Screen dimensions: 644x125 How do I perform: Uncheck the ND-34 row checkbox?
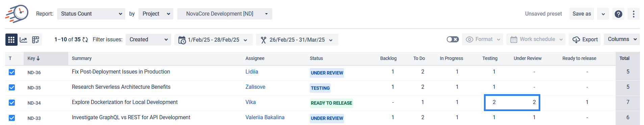(x=12, y=103)
